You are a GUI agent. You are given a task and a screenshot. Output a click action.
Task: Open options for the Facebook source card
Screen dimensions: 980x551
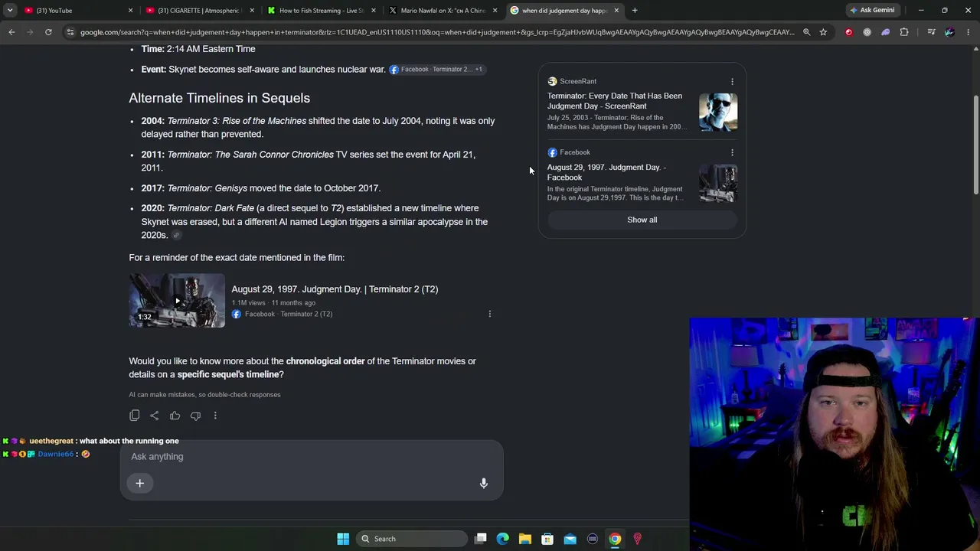pyautogui.click(x=732, y=152)
